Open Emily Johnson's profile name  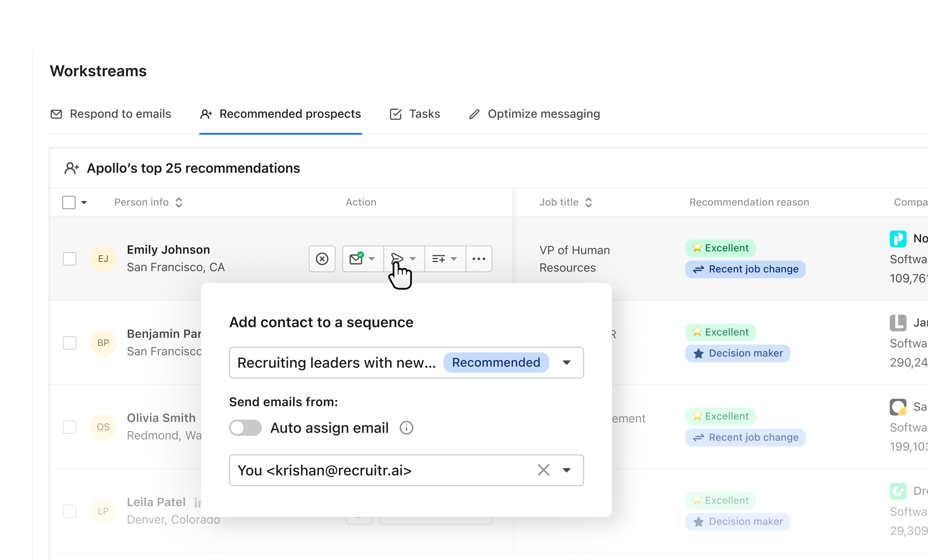[168, 250]
